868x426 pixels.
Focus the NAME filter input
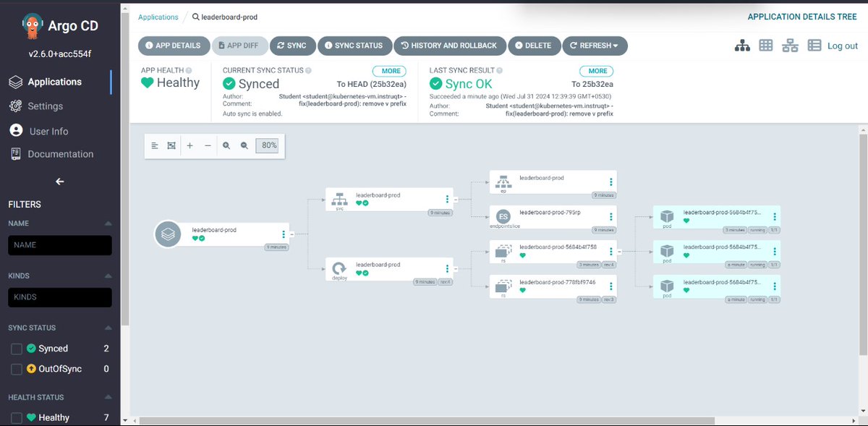60,245
